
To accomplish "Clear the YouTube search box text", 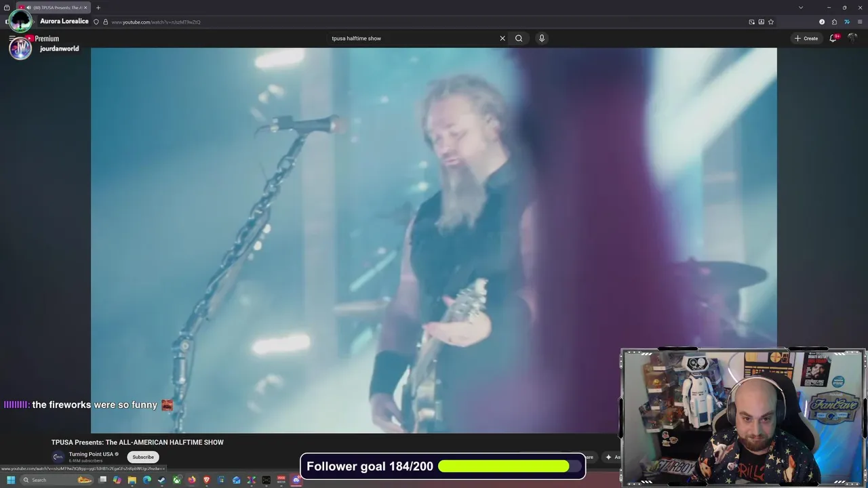I will (x=502, y=38).
